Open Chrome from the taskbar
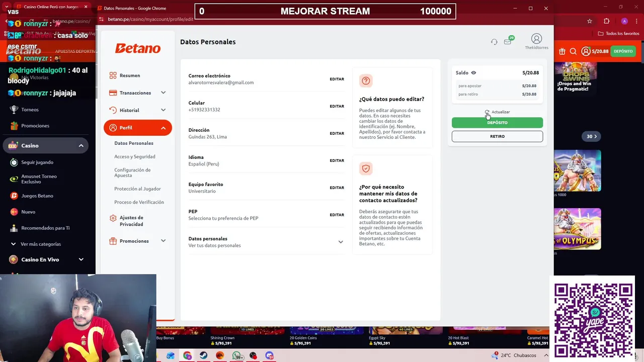Screen dimensions: 644x362 [x=187, y=356]
